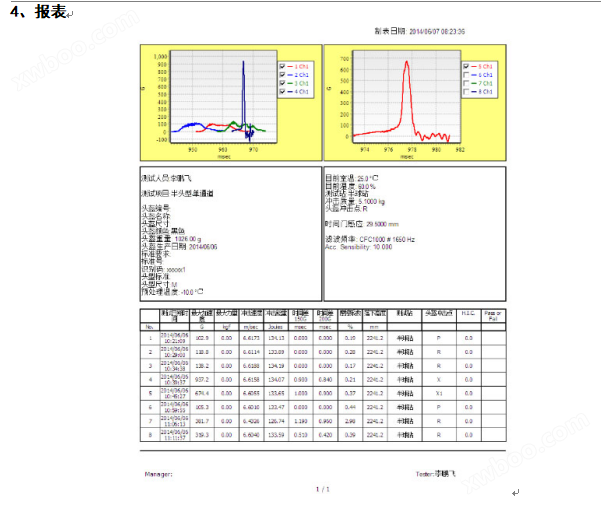Disable the 4 Ch1 channel checkbox
The width and height of the screenshot is (601, 505).
[x=284, y=92]
